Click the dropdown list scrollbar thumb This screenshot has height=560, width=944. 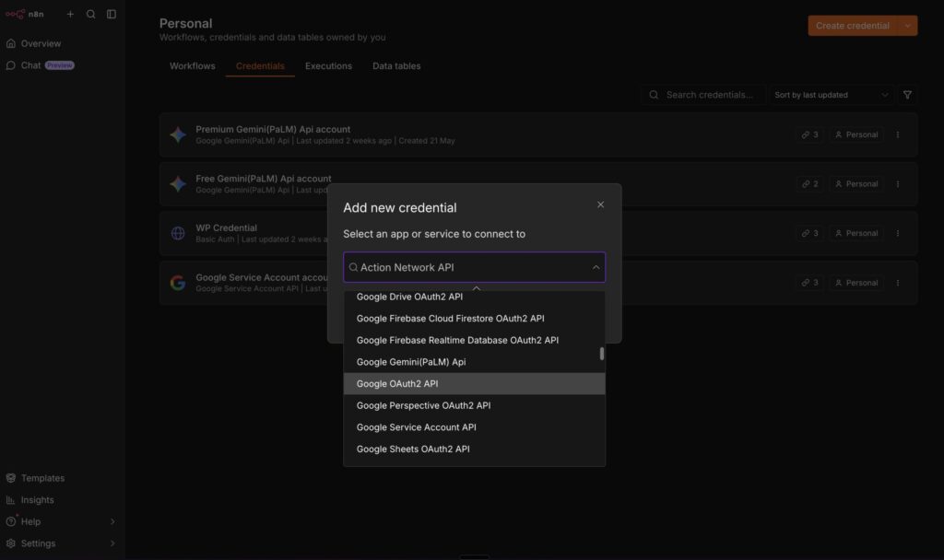(601, 354)
